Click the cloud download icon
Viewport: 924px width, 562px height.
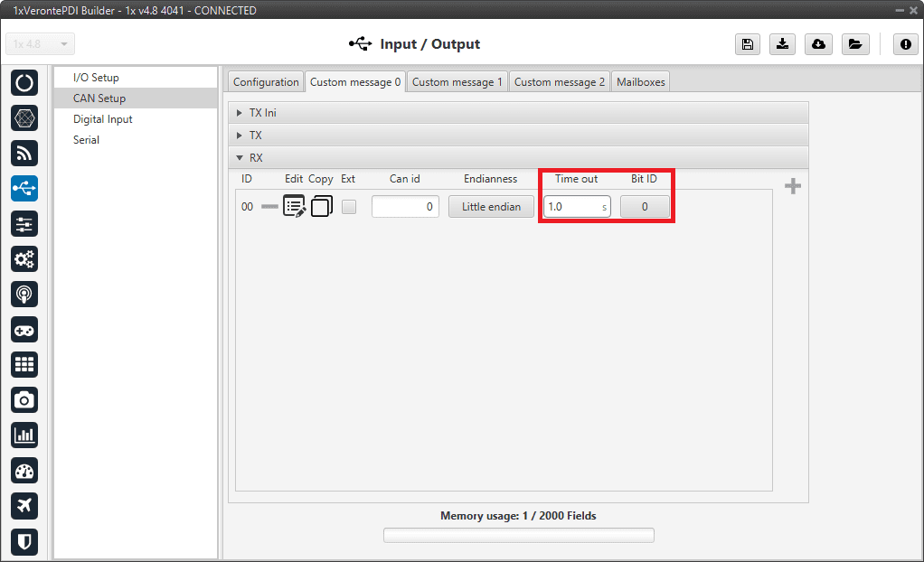818,44
